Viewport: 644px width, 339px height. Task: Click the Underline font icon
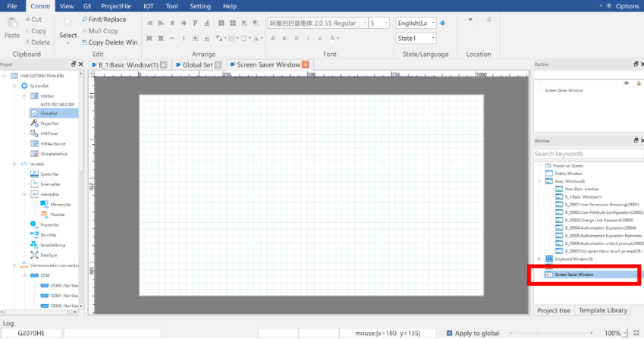pos(319,38)
